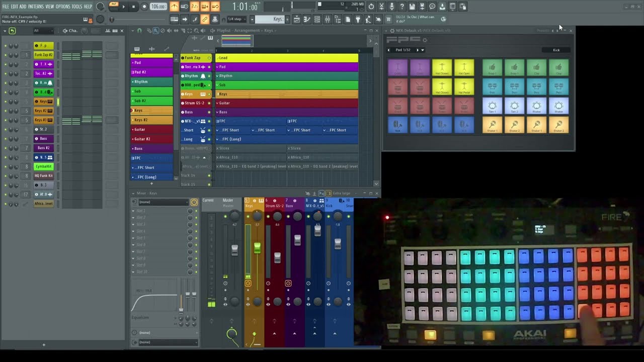Open the TOOLS menu
This screenshot has height=362, width=644.
pyautogui.click(x=76, y=7)
